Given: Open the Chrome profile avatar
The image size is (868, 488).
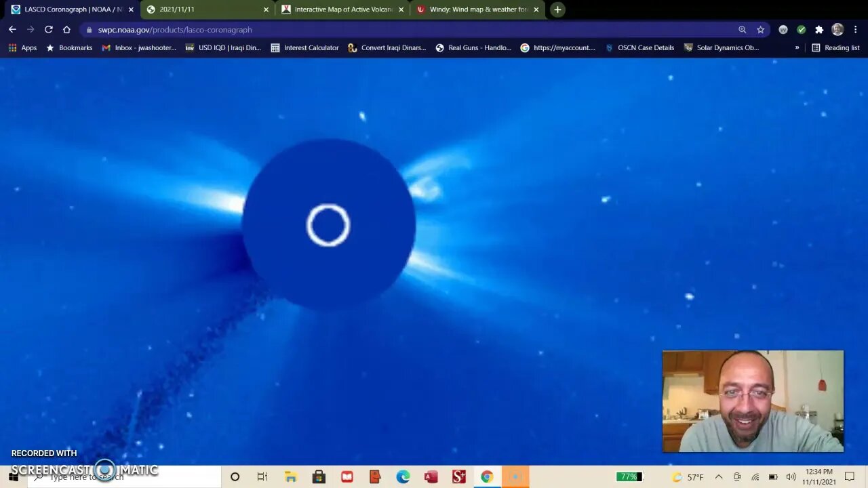Looking at the screenshot, I should pos(837,30).
